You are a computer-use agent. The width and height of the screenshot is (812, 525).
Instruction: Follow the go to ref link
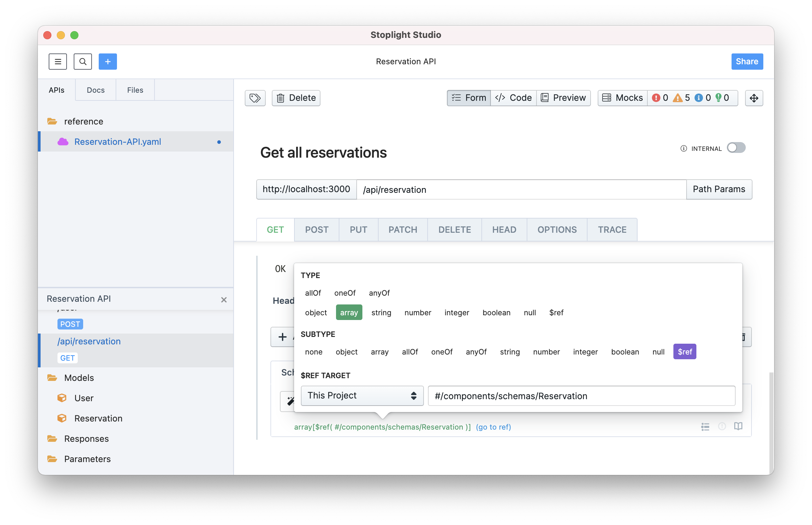(493, 427)
